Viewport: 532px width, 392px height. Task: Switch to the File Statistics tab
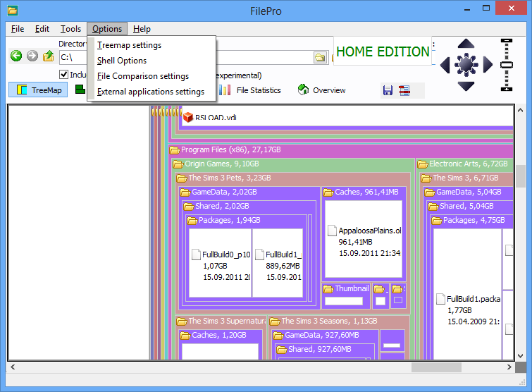(250, 90)
